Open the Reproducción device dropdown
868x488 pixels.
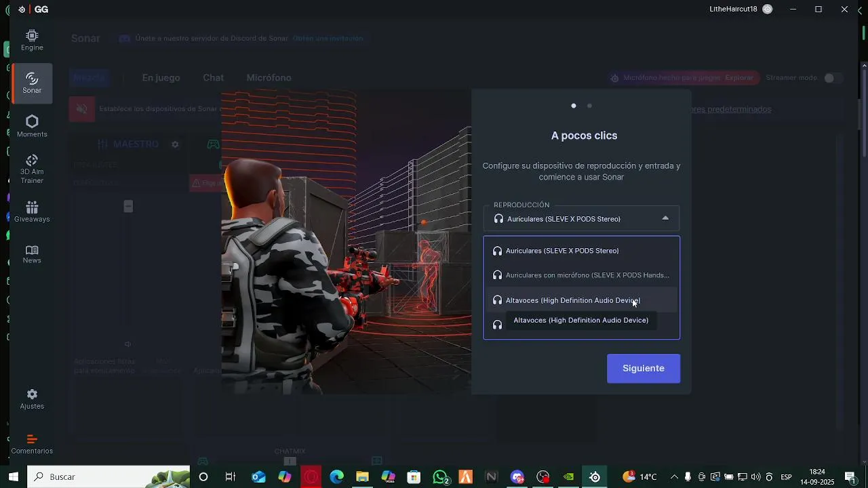[x=581, y=219]
